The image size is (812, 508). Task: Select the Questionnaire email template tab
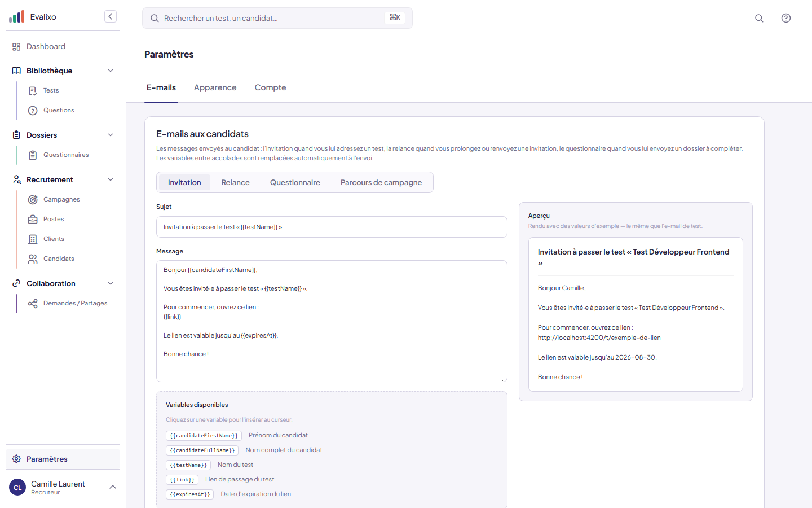click(295, 182)
